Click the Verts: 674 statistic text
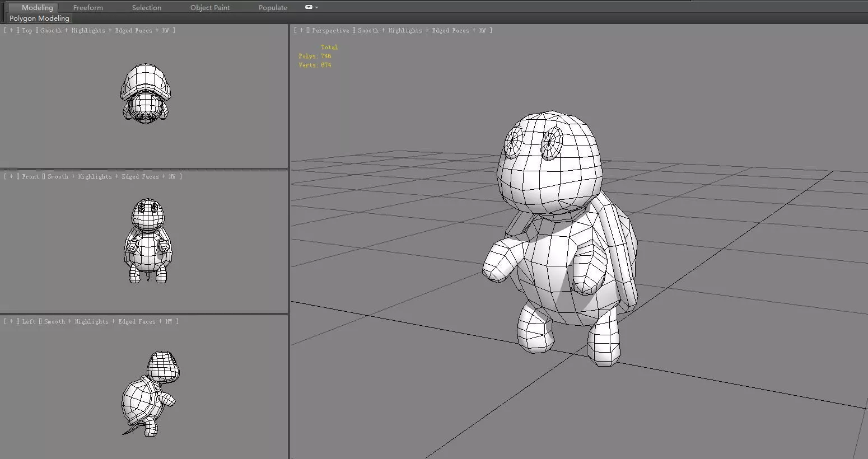This screenshot has width=868, height=459. tap(315, 65)
